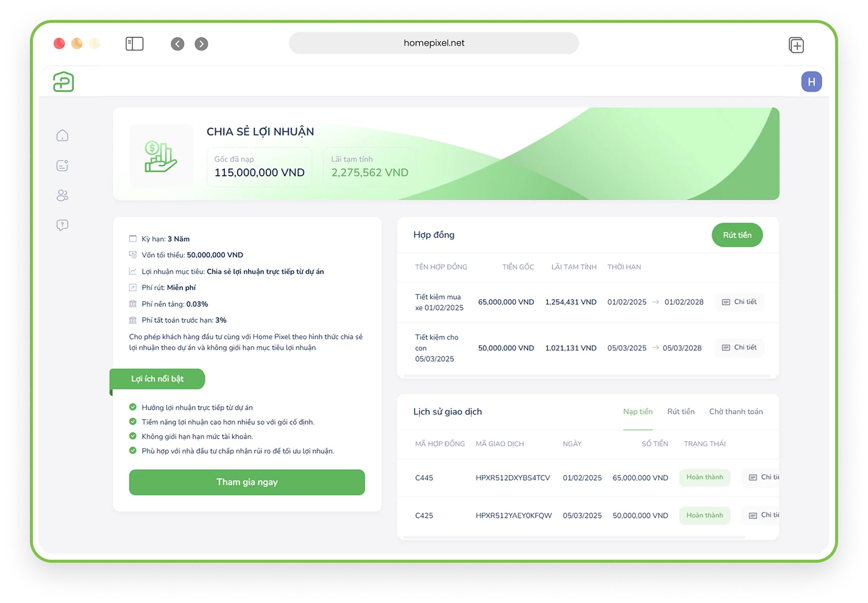Image resolution: width=868 pixels, height=603 pixels.
Task: Click the profit sharing money hand thumbnail
Action: pos(161,156)
